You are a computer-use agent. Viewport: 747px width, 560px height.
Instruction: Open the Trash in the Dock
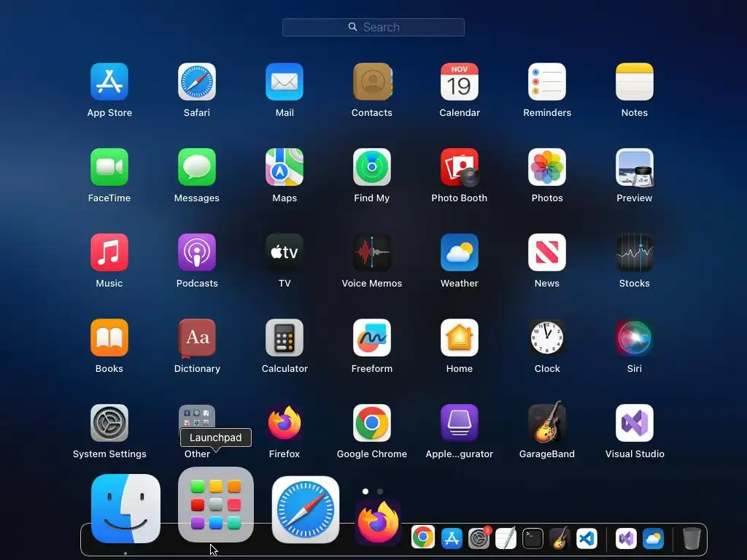coord(692,538)
